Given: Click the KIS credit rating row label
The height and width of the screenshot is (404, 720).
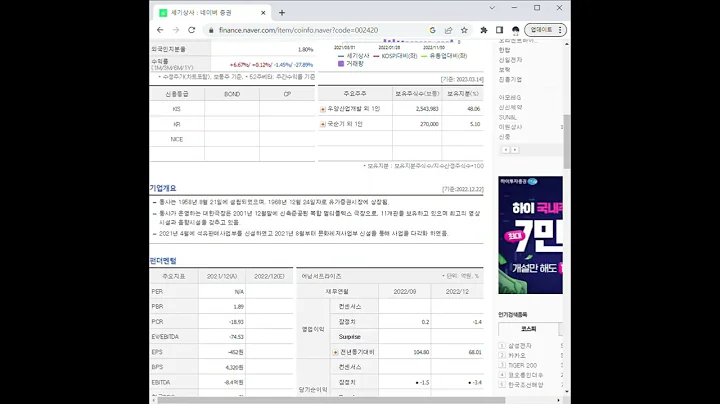Looking at the screenshot, I should 177,109.
